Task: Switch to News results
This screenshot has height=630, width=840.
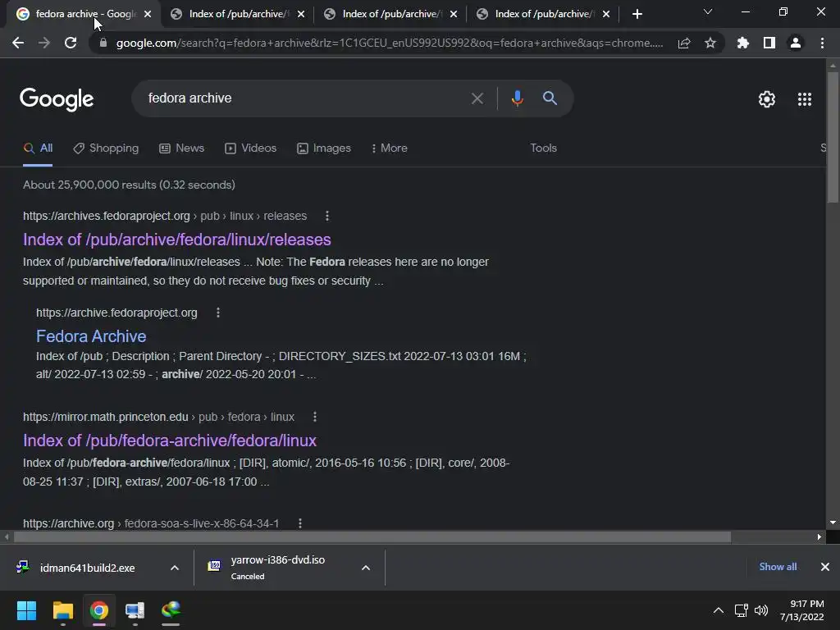Action: (x=181, y=148)
